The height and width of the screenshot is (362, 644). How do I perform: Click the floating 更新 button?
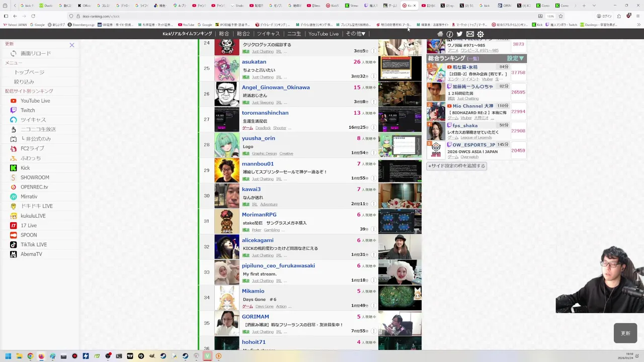pos(625,333)
